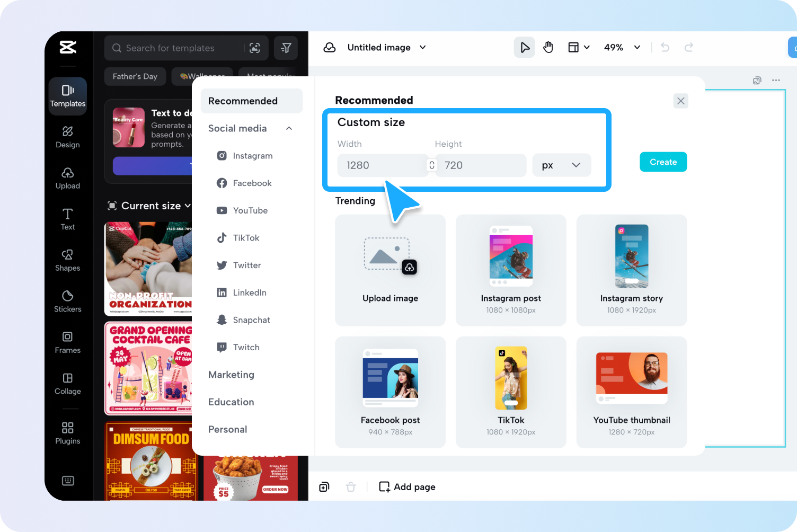Click the search by image icon
The width and height of the screenshot is (797, 532).
[x=254, y=48]
